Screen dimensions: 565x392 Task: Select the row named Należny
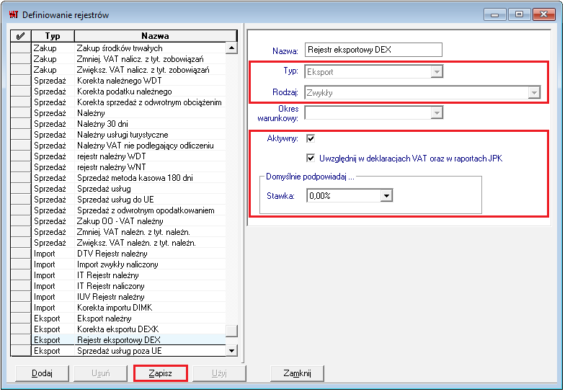[118, 112]
